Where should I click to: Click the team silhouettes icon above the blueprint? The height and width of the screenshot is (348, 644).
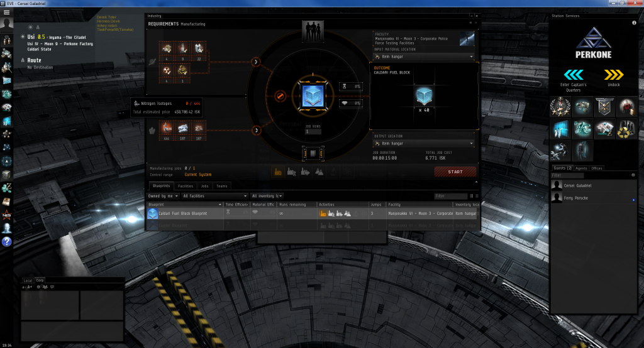coord(313,31)
